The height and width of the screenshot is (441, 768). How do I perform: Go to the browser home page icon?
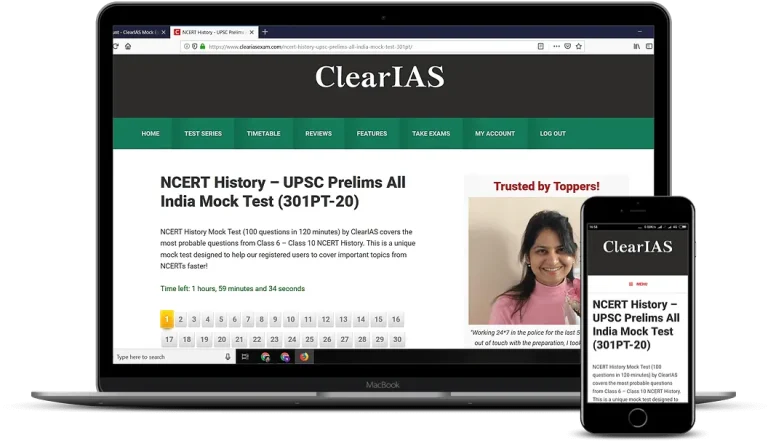pos(128,46)
